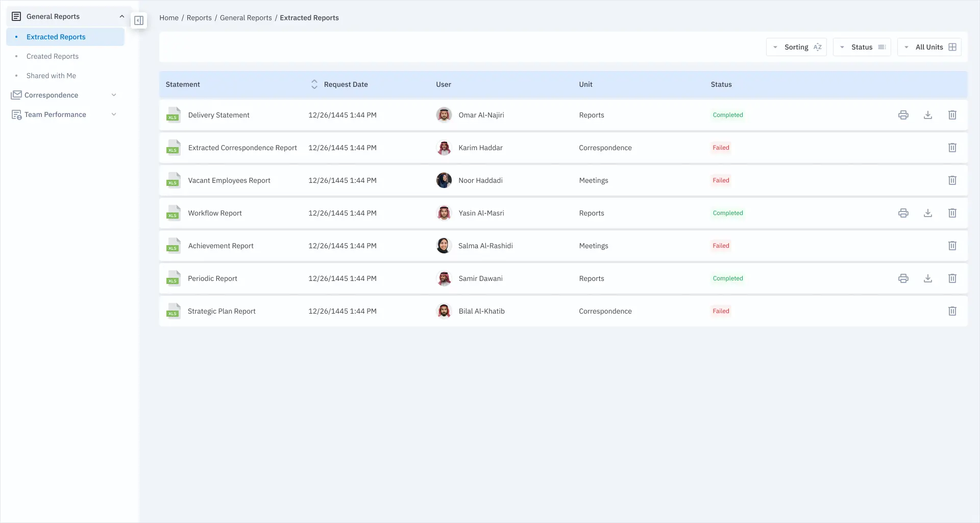Open the Sorting dropdown

coord(796,47)
